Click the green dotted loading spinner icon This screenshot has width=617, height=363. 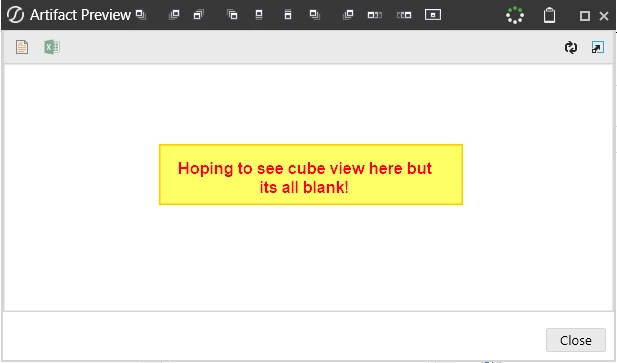[x=515, y=15]
